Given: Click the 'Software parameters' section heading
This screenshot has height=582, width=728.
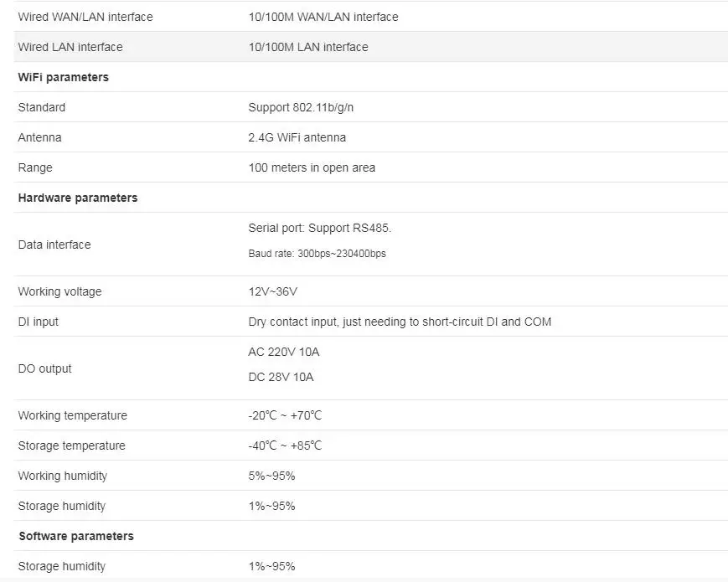Looking at the screenshot, I should (x=76, y=536).
